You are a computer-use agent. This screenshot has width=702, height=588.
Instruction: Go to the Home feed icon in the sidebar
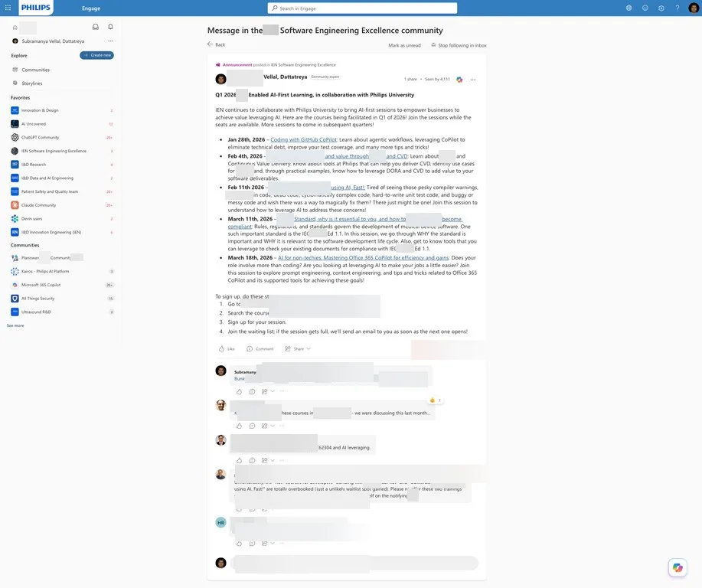coord(15,28)
